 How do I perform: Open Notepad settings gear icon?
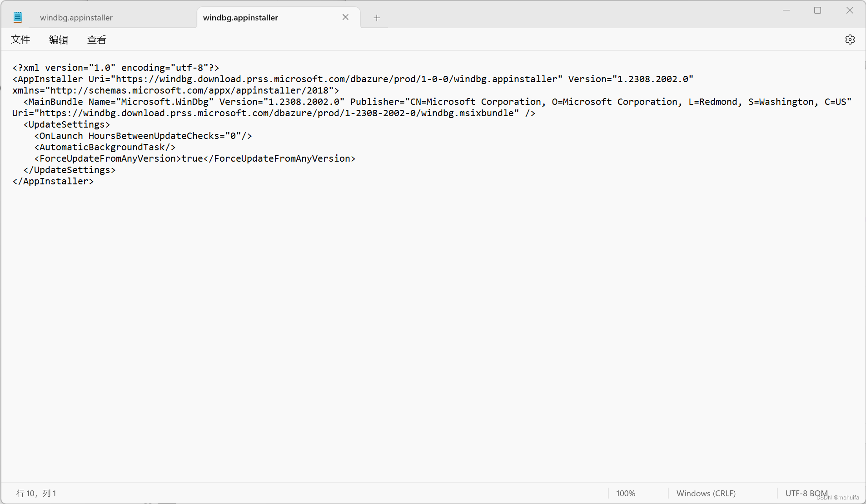[850, 40]
